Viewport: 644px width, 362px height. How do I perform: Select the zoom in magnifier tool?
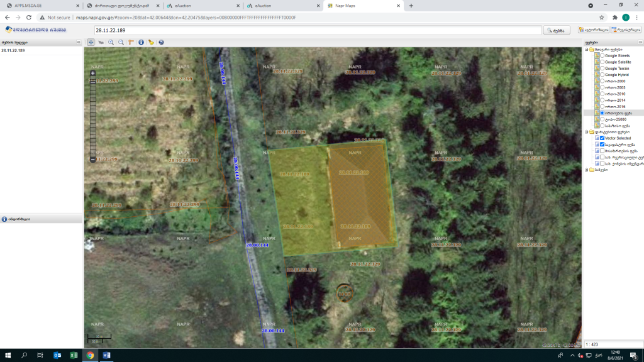pyautogui.click(x=111, y=42)
